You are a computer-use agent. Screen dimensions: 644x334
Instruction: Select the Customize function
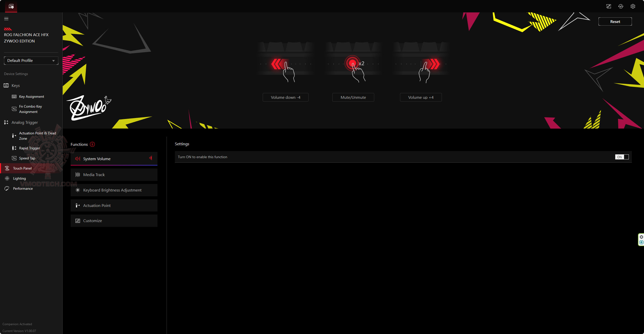pyautogui.click(x=114, y=221)
